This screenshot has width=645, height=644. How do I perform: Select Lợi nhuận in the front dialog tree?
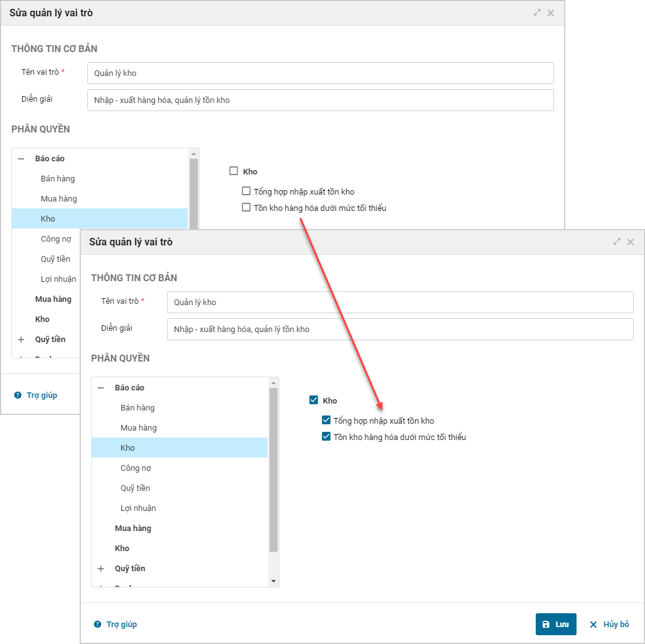pyautogui.click(x=138, y=508)
